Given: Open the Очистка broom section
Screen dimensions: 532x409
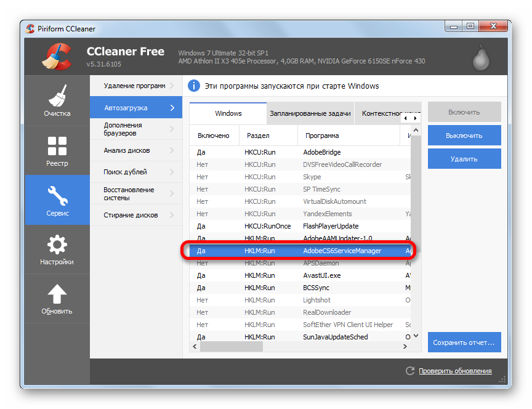Looking at the screenshot, I should point(57,100).
